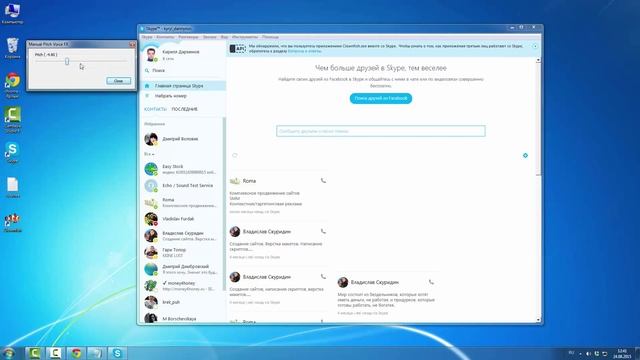Click the speech bubble icon under the mood field

coord(235,155)
